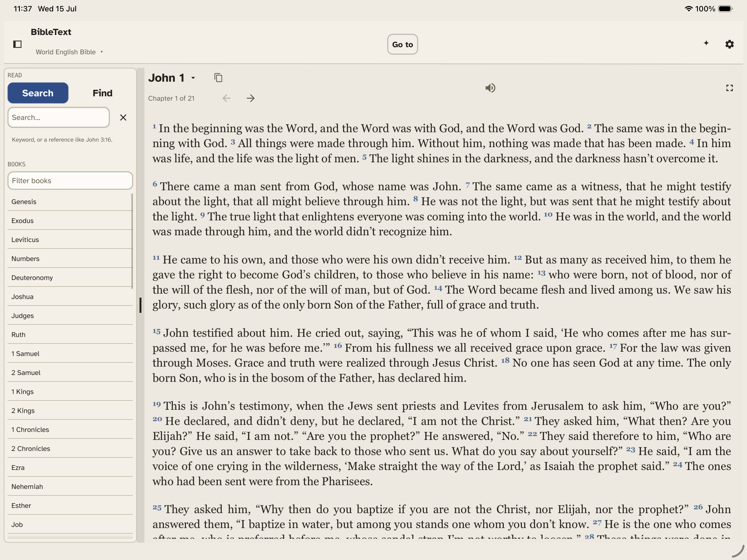747x560 pixels.
Task: Expand the John 1 chapter dropdown
Action: [172, 78]
